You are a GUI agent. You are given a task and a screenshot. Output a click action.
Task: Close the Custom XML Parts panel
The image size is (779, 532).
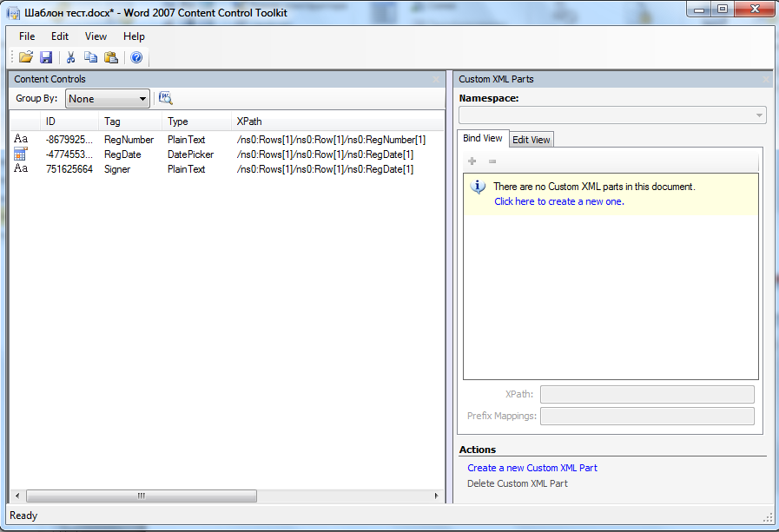pyautogui.click(x=766, y=79)
